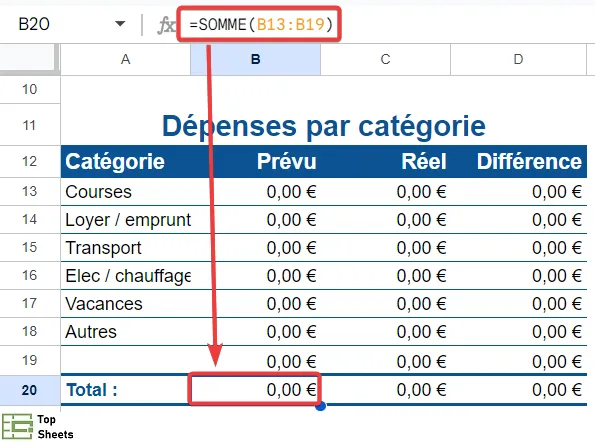Screen dimensions: 595x441
Task: Select row 19 header
Action: (30, 361)
